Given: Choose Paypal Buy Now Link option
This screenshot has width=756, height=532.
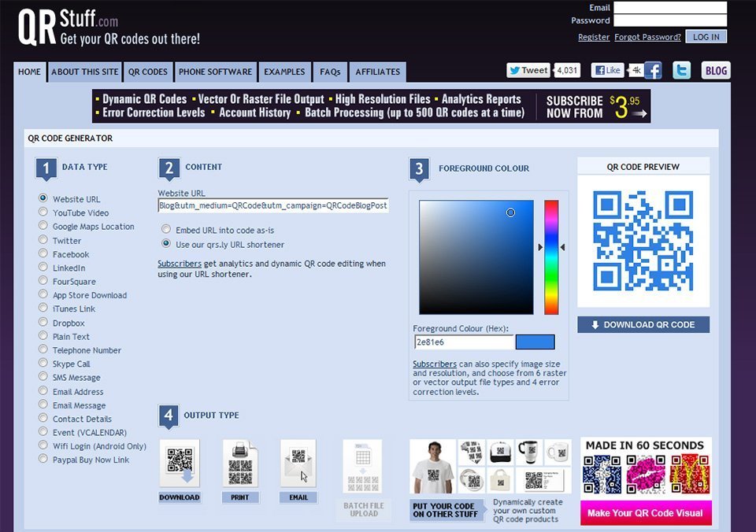Looking at the screenshot, I should click(43, 458).
